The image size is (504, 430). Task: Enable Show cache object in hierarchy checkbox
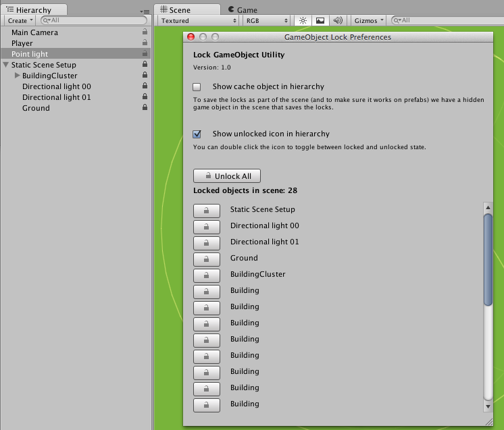coord(197,86)
